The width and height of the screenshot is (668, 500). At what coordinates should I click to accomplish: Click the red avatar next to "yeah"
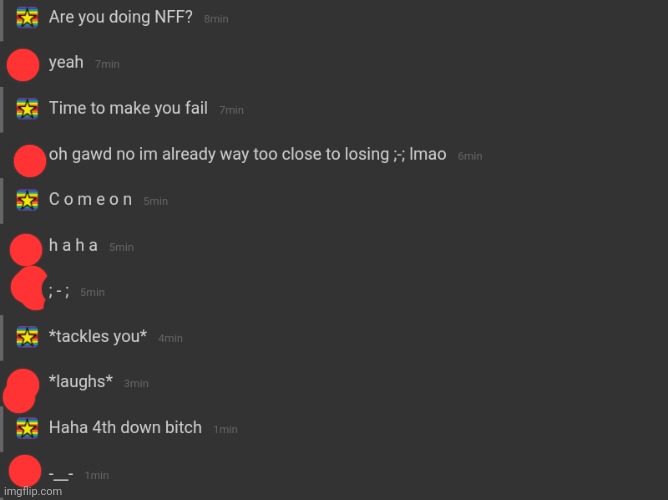coord(23,64)
